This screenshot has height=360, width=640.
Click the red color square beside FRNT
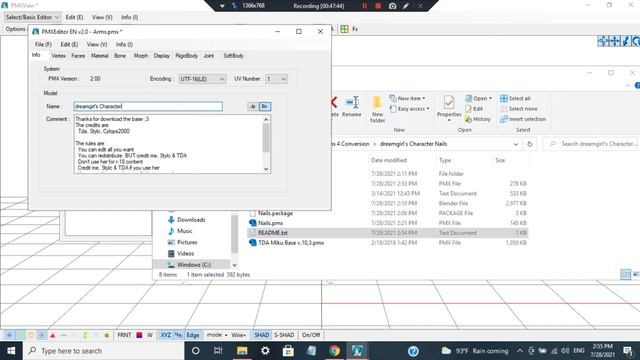point(139,335)
